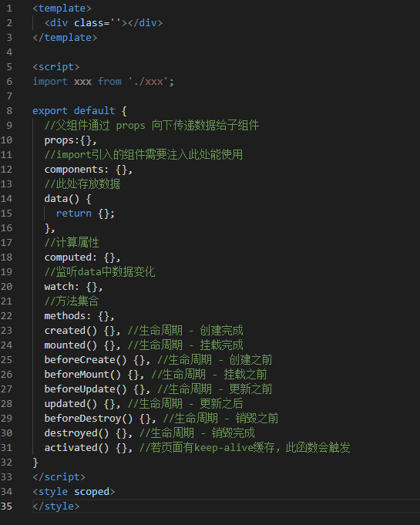Click the comment containing 'data' on line 19
420x525 pixels.
tap(99, 272)
